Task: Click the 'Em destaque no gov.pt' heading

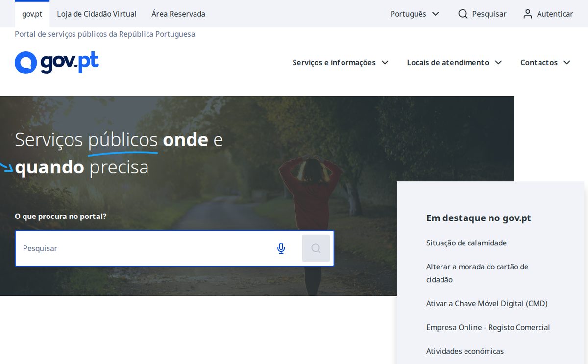Action: pyautogui.click(x=479, y=218)
